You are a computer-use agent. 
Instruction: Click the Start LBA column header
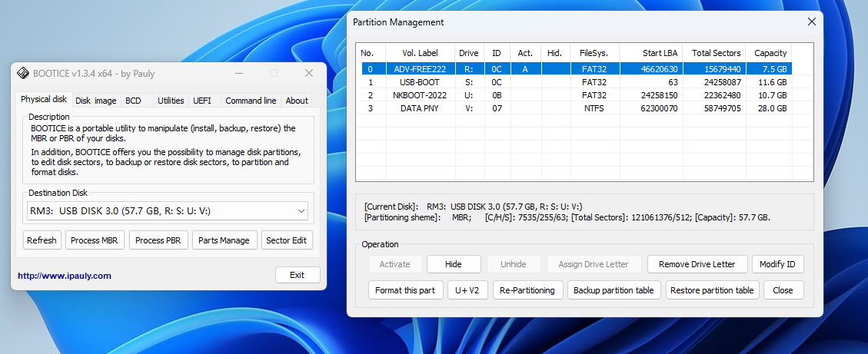[651, 53]
